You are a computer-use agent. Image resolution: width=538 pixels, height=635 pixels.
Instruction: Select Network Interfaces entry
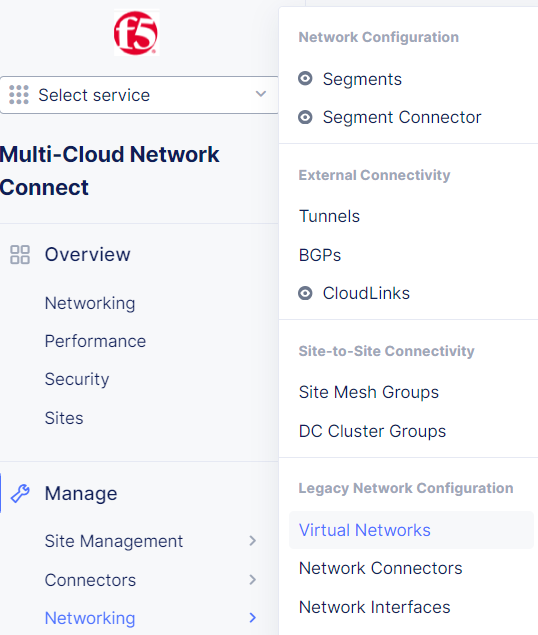(374, 607)
